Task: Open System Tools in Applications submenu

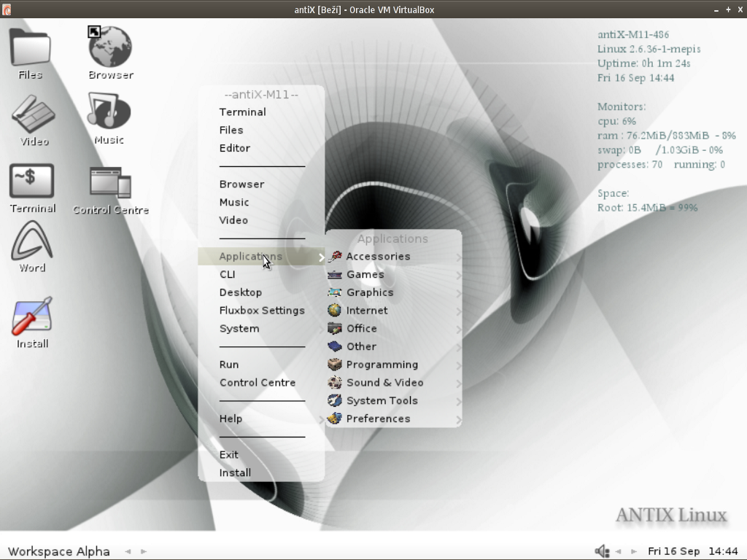Action: pos(382,401)
